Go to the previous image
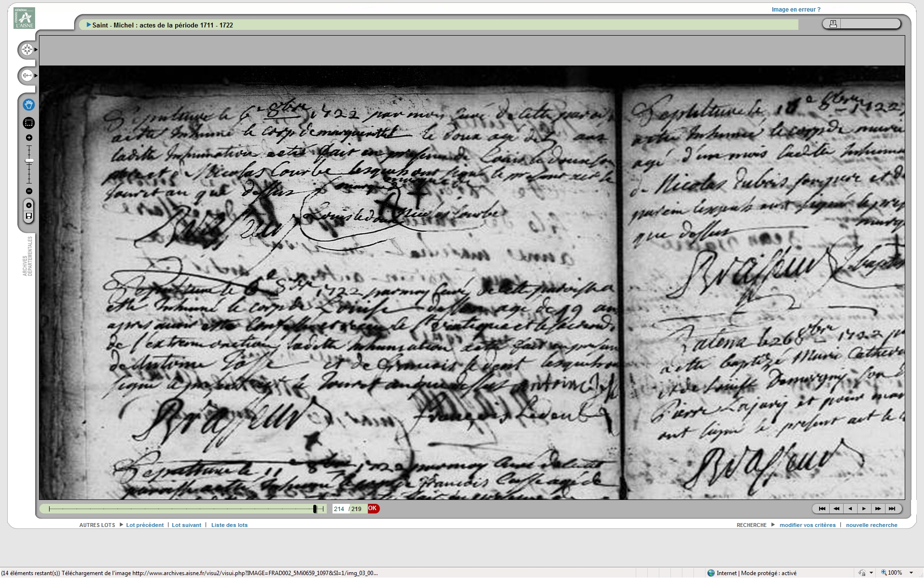This screenshot has width=924, height=578. (x=850, y=509)
